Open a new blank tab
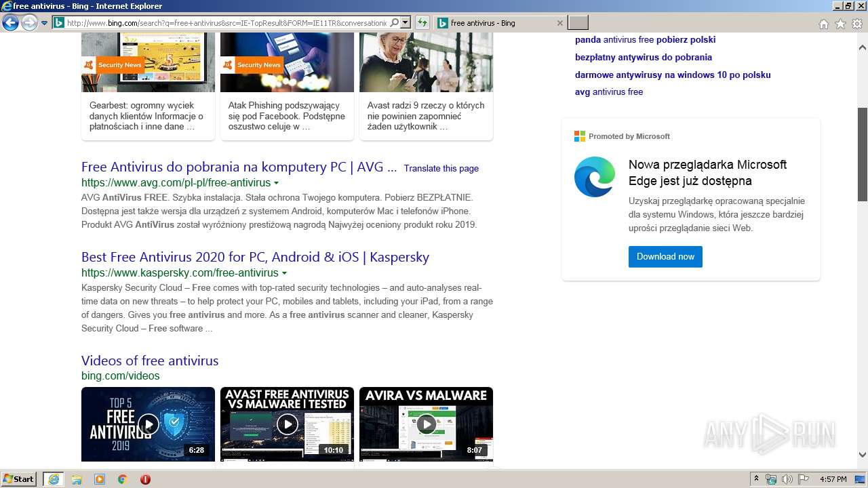The height and width of the screenshot is (488, 868). tap(578, 23)
